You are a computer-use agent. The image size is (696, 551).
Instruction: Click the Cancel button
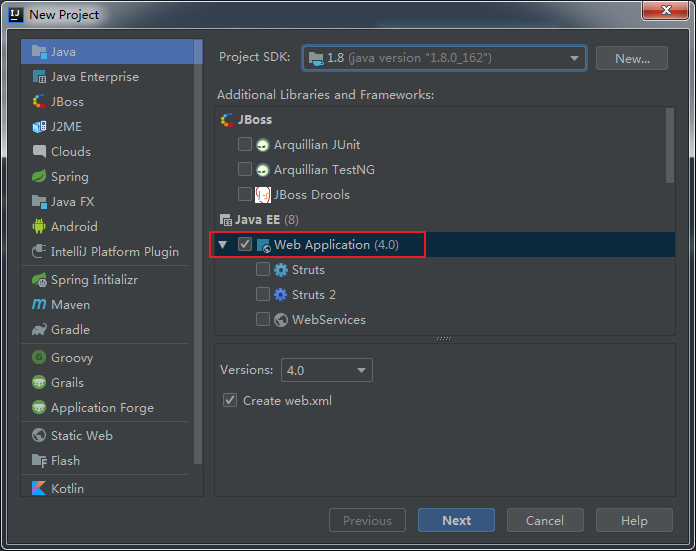coord(545,520)
